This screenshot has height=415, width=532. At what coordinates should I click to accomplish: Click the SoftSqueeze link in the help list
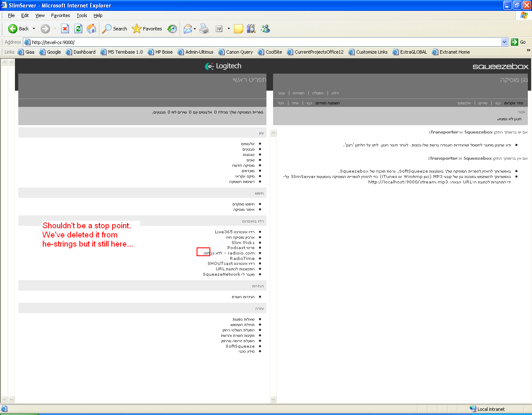click(x=240, y=346)
